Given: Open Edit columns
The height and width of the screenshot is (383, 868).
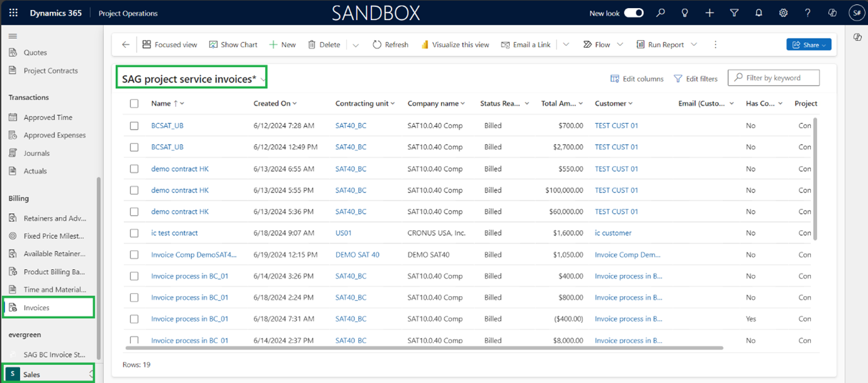Looking at the screenshot, I should (x=637, y=79).
